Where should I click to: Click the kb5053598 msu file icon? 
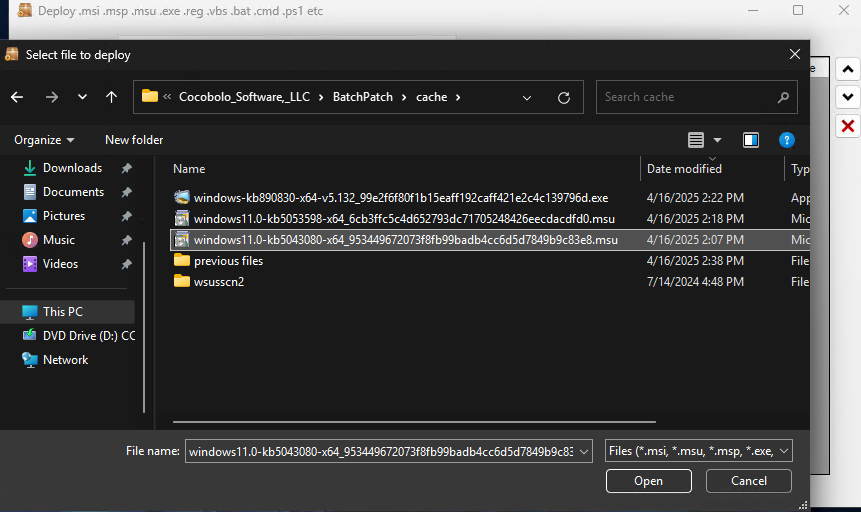point(182,219)
